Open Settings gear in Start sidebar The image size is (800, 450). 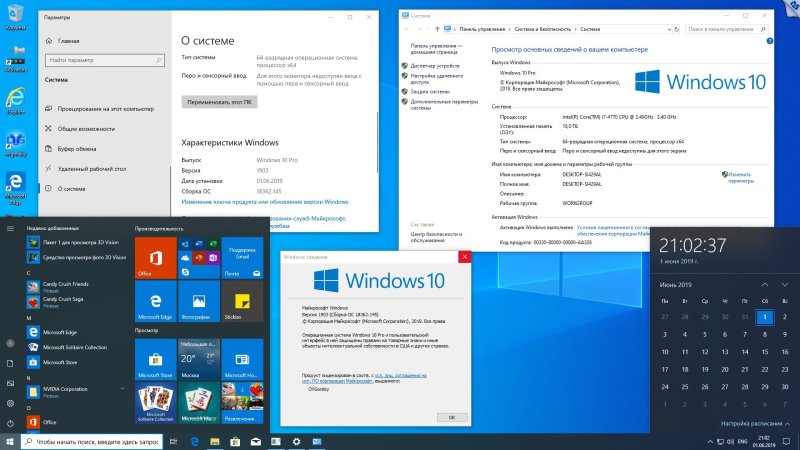pyautogui.click(x=10, y=403)
